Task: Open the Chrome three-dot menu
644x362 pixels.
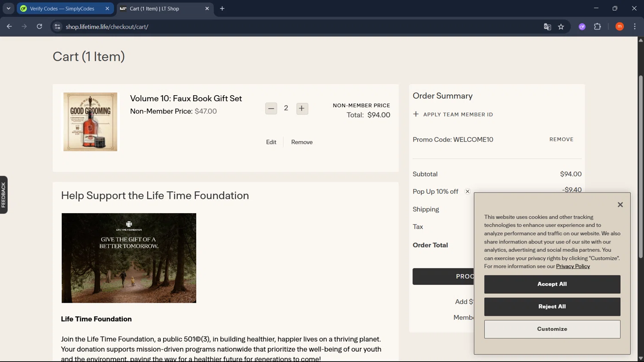Action: click(635, 27)
